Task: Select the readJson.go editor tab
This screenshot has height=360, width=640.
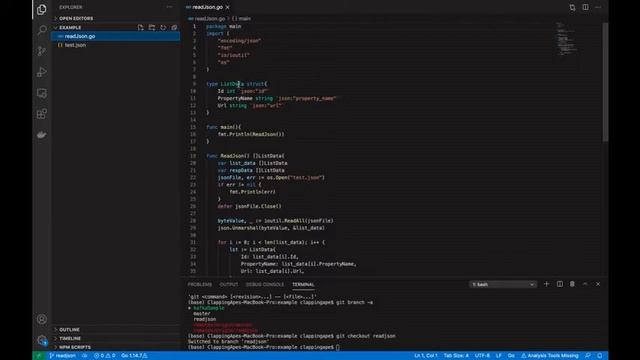Action: pos(208,7)
